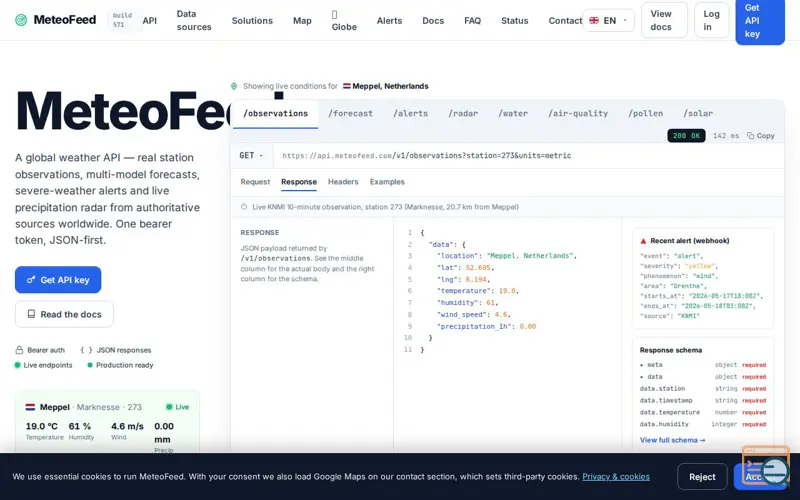Click the key icon in Get API key button
Viewport: 800px width, 500px height.
click(31, 280)
